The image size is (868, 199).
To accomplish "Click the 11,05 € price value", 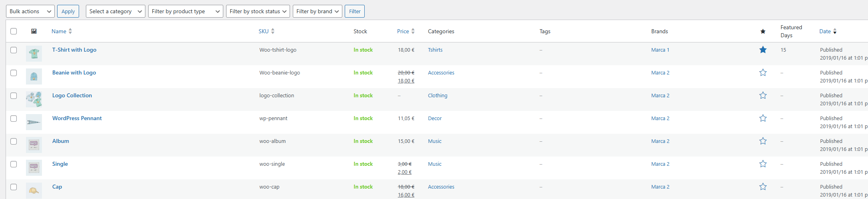I will (x=406, y=118).
